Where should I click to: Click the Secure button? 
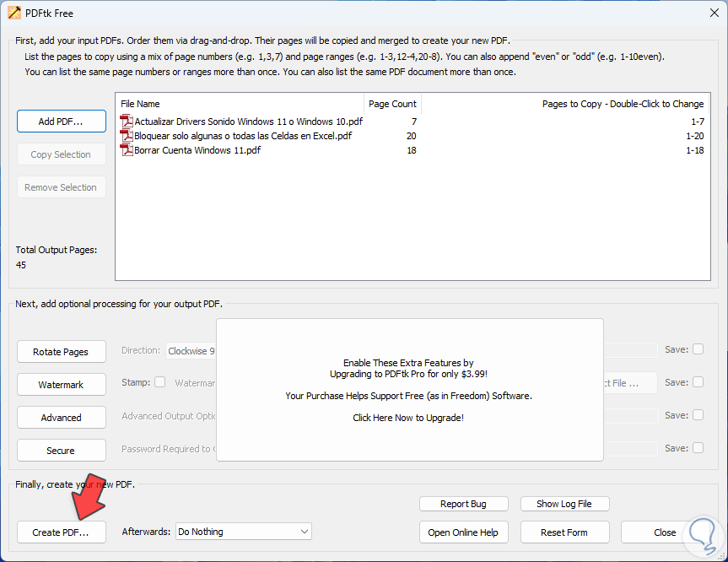coord(62,451)
